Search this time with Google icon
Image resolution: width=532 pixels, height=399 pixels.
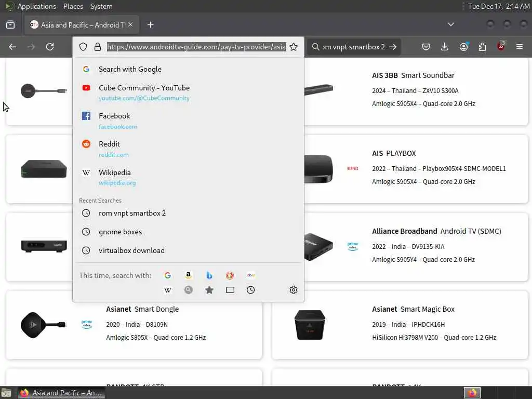click(168, 275)
